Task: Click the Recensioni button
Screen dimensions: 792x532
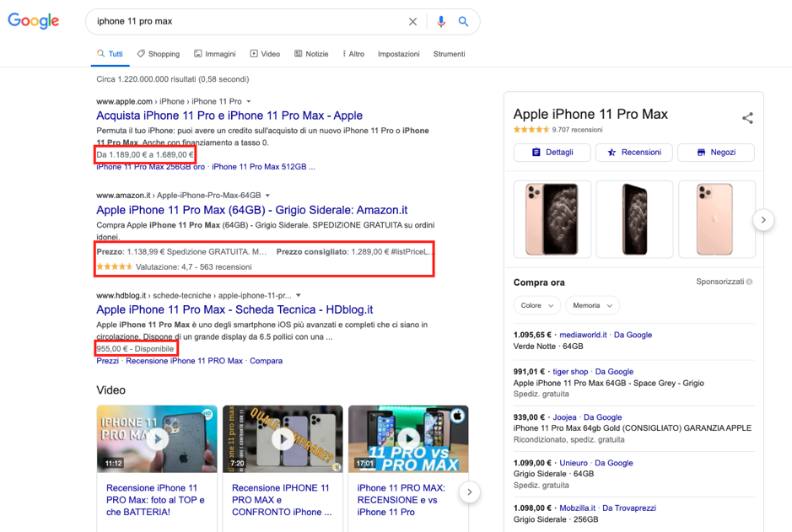Action: click(634, 153)
